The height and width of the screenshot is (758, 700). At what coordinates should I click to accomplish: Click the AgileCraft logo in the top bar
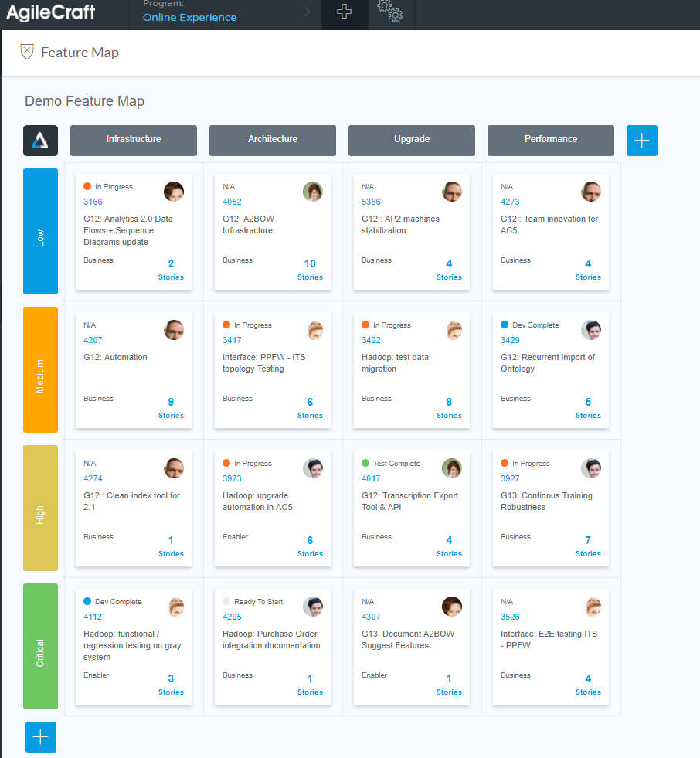coord(50,12)
